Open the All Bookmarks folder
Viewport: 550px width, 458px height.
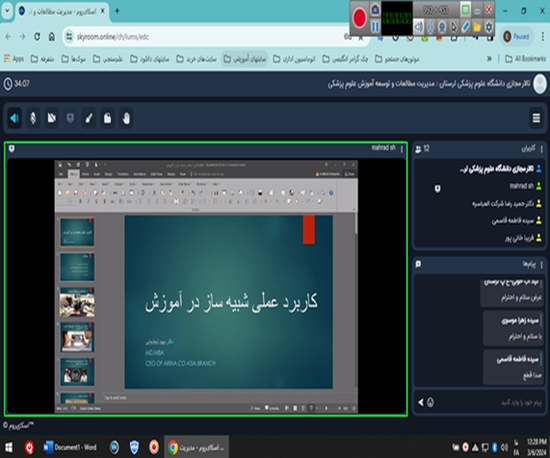(525, 59)
